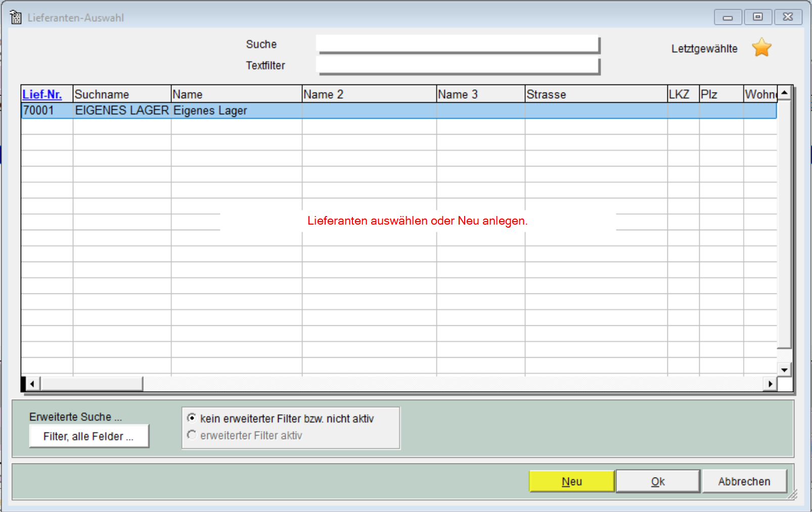Viewport: 812px width, 512px height.
Task: Minimize the Lieferanten-Auswahl window
Action: (x=728, y=17)
